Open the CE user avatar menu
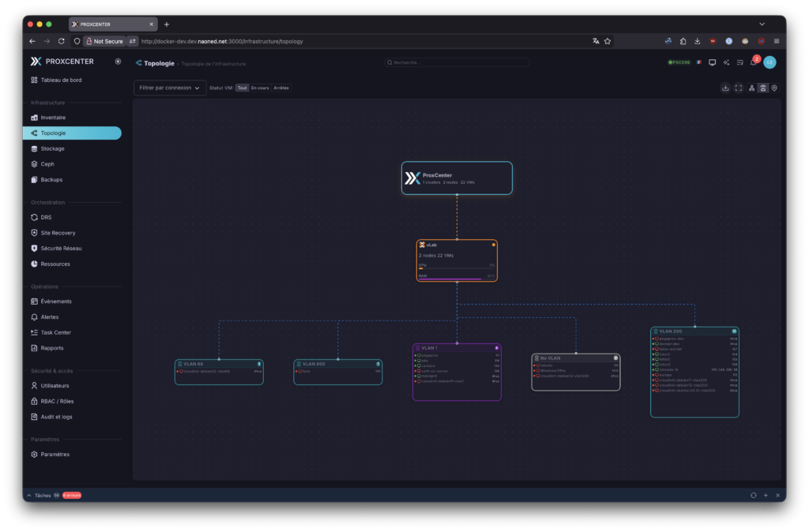Viewport: 809px width, 532px height. point(769,62)
